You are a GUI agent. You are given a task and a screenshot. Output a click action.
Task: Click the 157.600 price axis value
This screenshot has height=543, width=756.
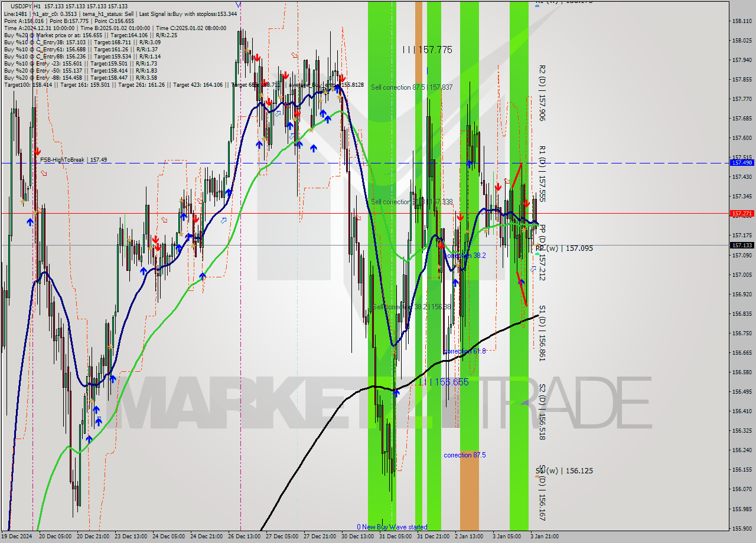pos(742,138)
